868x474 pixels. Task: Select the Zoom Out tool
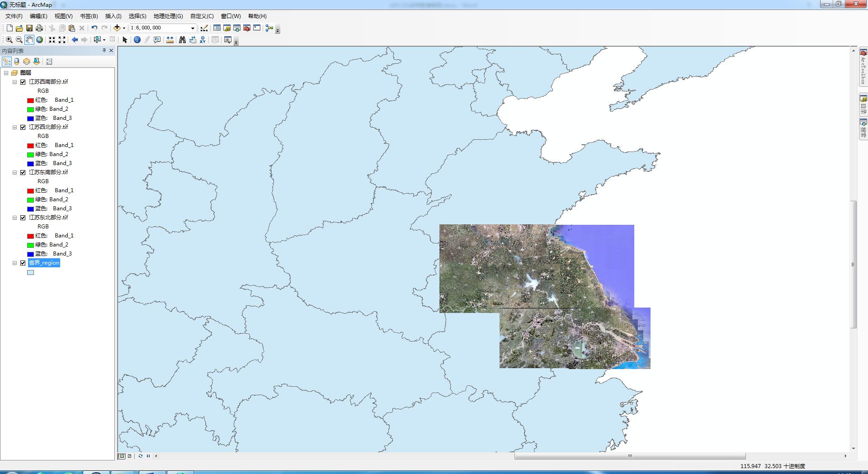pyautogui.click(x=19, y=40)
